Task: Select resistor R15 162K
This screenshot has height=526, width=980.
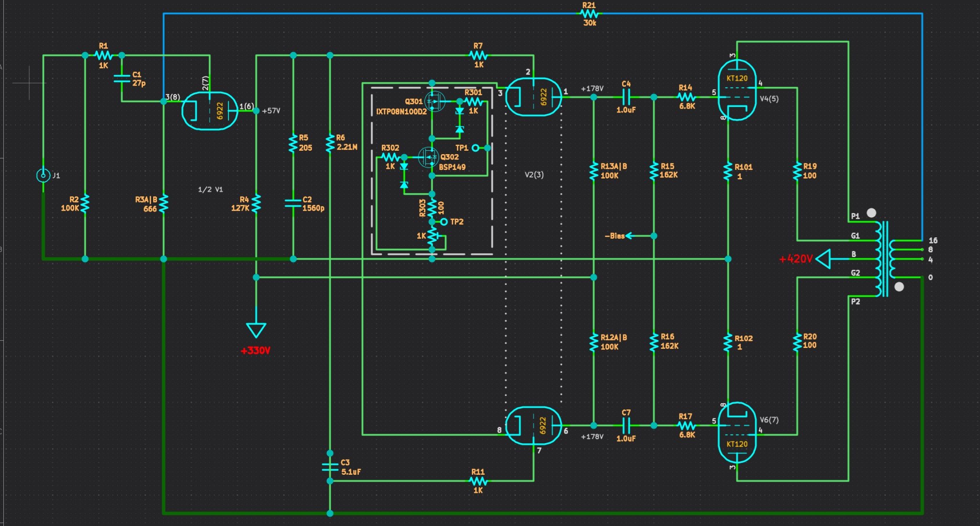Action: tap(654, 171)
